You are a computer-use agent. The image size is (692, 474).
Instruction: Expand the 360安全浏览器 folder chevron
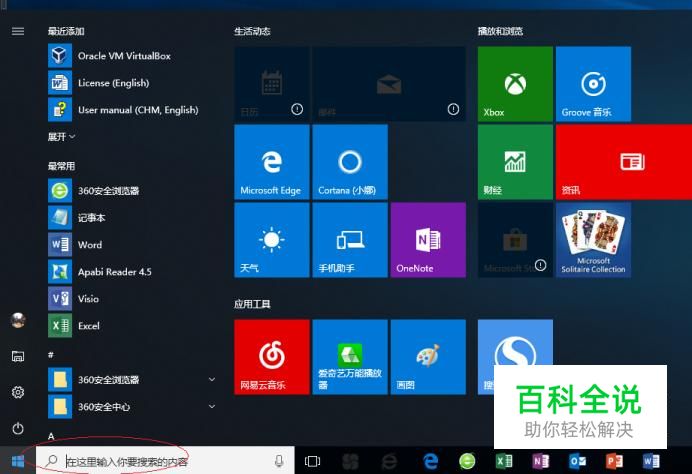[x=212, y=380]
